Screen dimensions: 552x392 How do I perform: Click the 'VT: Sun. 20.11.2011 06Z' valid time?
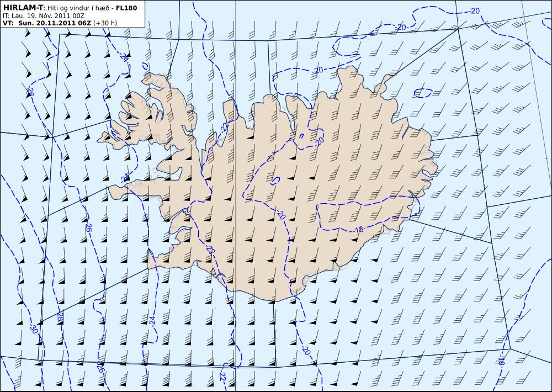click(x=47, y=23)
